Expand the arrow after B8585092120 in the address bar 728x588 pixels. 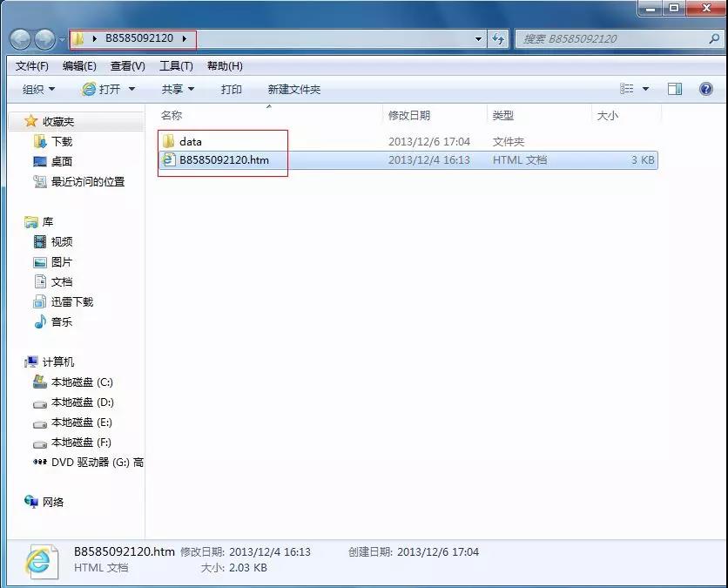coord(185,38)
